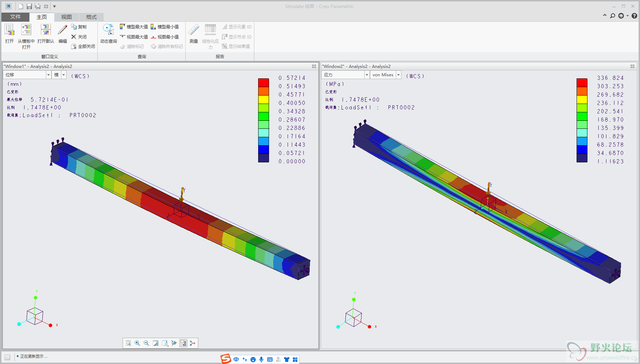Open the saved orientations dropdown icon
This screenshot has width=640, height=364.
pos(165,343)
